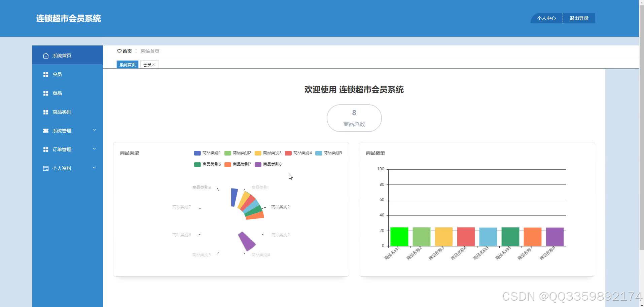The height and width of the screenshot is (307, 644).
Task: Toggle legend item 商品类别7
Action: (x=238, y=164)
